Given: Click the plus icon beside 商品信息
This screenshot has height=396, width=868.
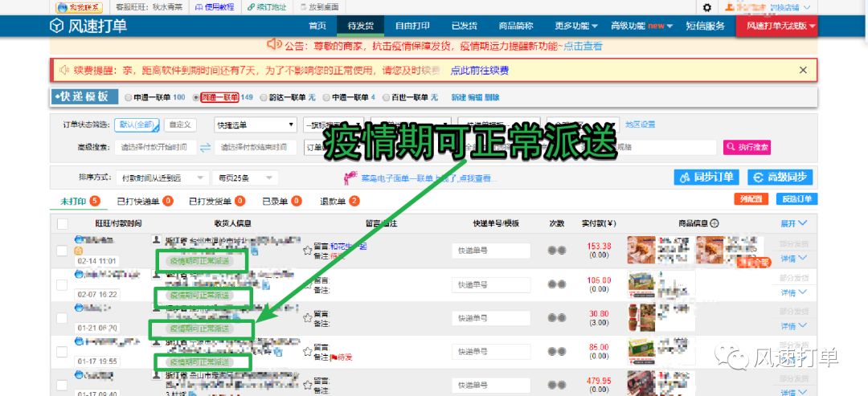Looking at the screenshot, I should click(714, 223).
